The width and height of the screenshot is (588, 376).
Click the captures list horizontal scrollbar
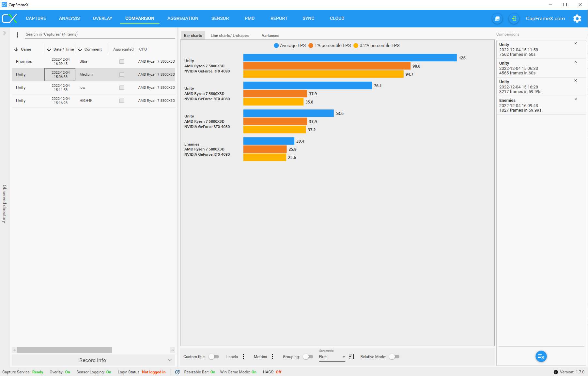click(x=65, y=350)
